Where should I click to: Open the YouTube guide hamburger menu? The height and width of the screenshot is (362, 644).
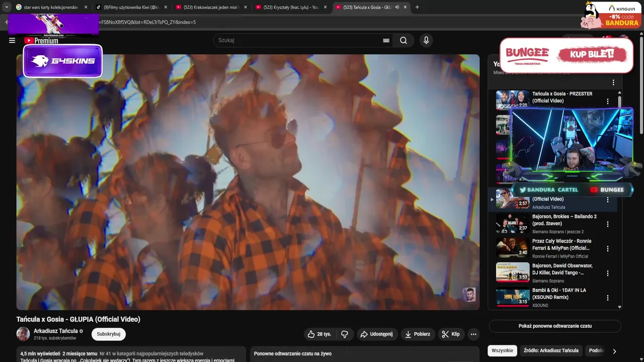tap(12, 41)
